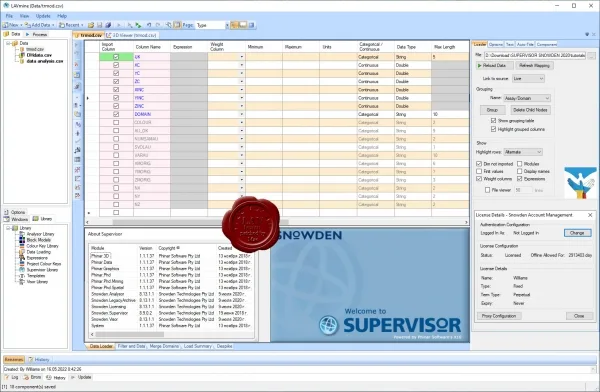Image resolution: width=600 pixels, height=392 pixels.
Task: Switch to the 3D Viewer tab
Action: pyautogui.click(x=131, y=35)
